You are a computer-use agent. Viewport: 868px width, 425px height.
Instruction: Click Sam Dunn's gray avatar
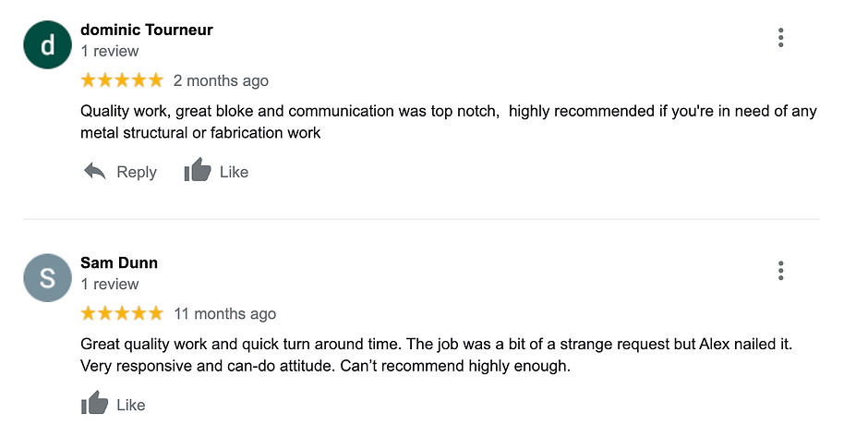pos(48,277)
